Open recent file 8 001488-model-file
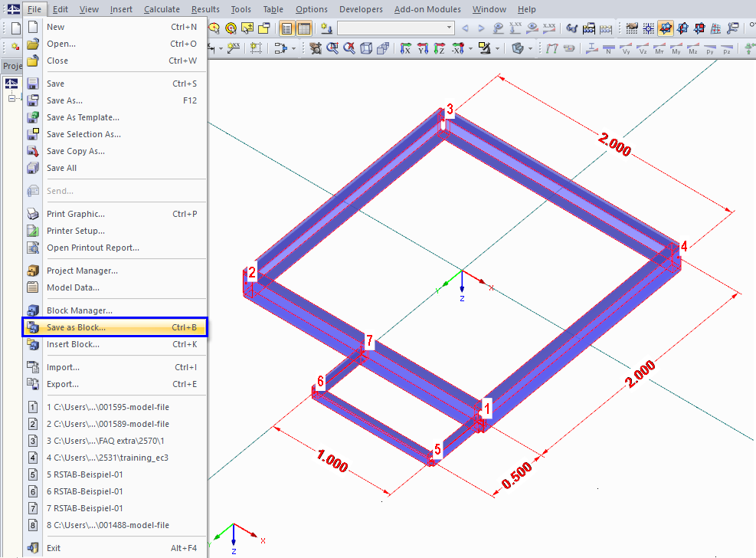The image size is (756, 558). [x=115, y=525]
